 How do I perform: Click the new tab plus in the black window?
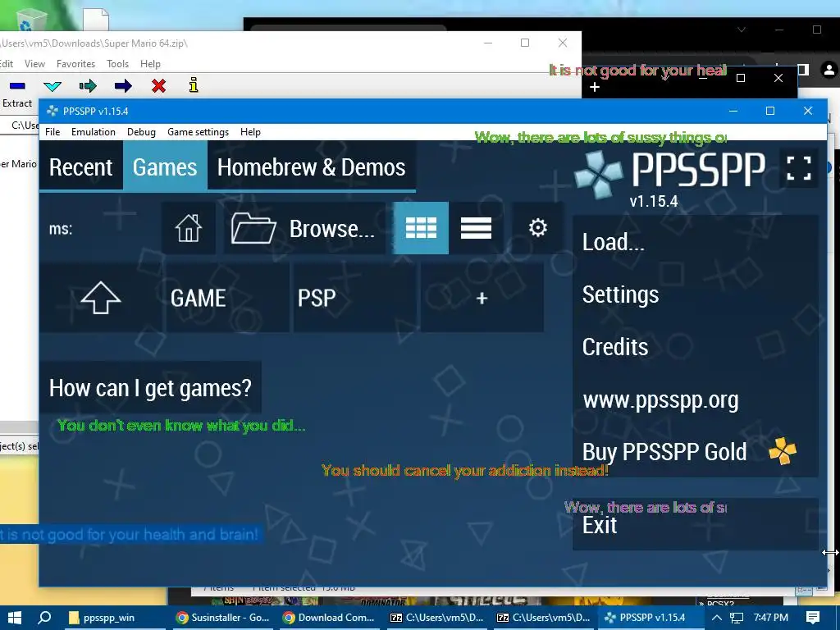(595, 87)
